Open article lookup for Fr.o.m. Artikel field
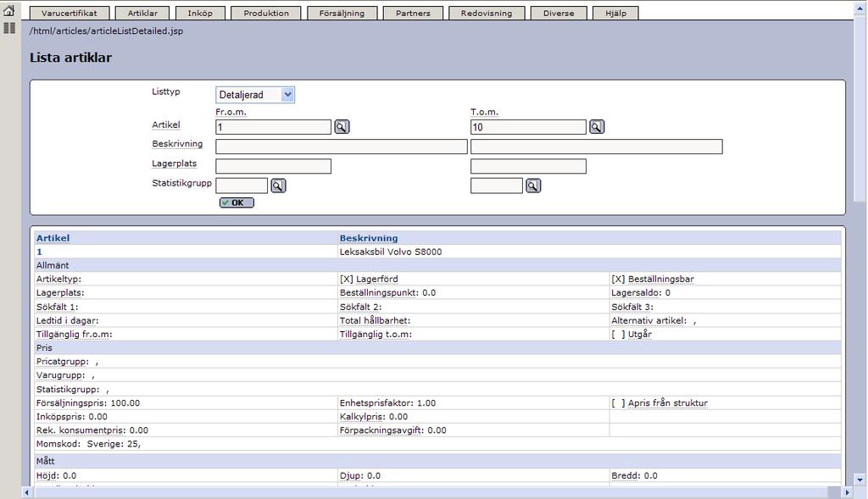This screenshot has height=499, width=868. click(x=342, y=127)
